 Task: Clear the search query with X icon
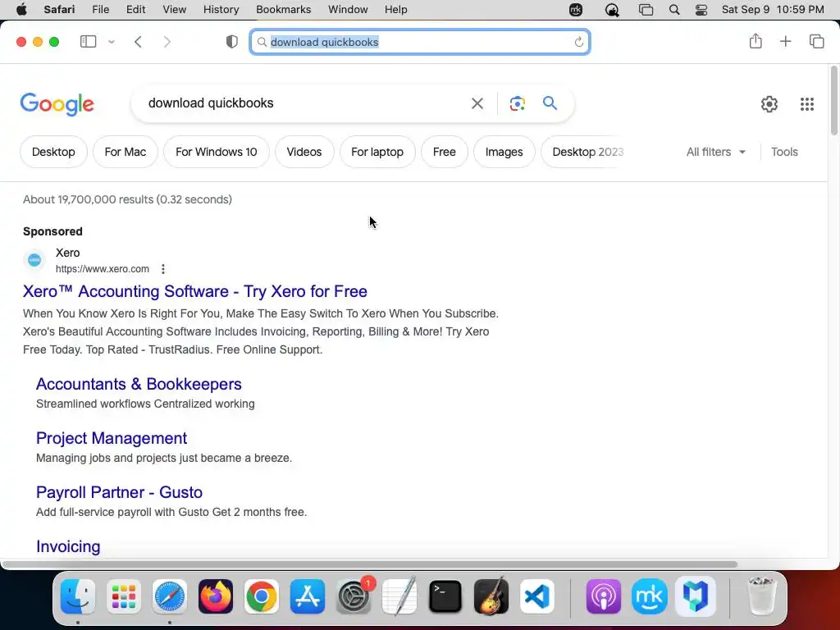477,103
